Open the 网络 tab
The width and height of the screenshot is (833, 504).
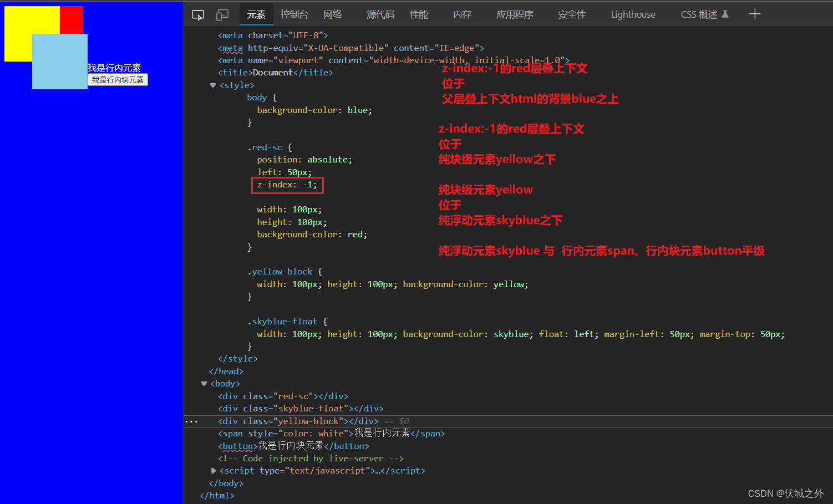(x=333, y=14)
